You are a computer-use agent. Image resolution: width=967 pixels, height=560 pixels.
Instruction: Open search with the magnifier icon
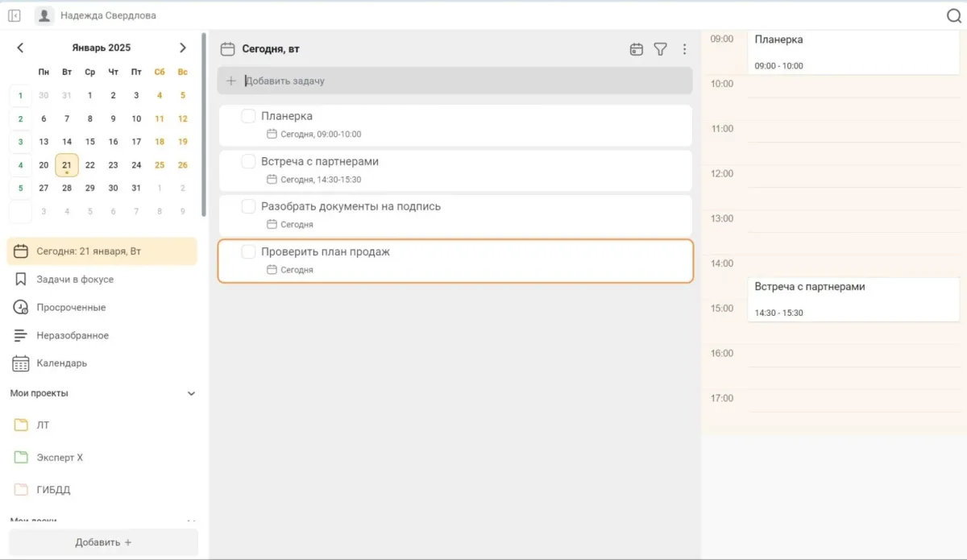tap(953, 15)
